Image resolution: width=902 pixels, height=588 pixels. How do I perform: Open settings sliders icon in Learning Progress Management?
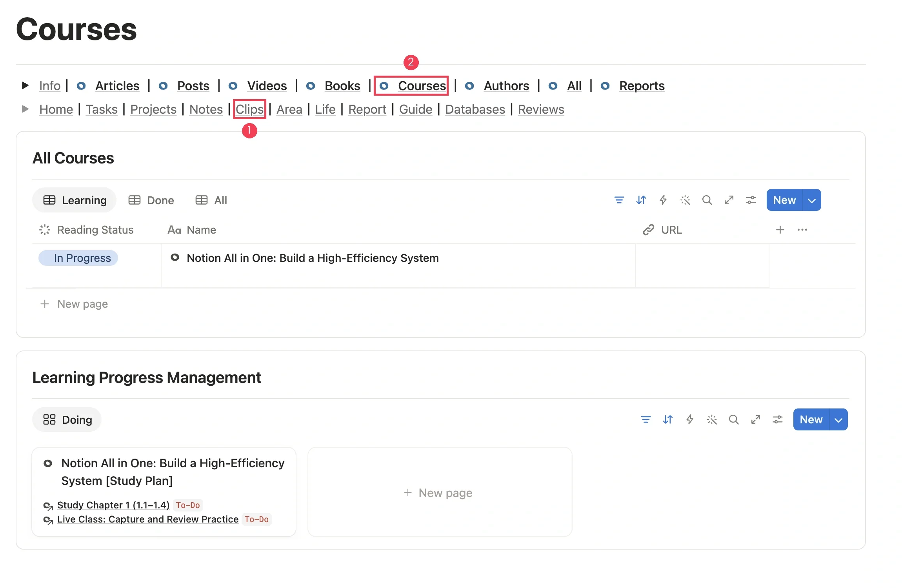[778, 420]
